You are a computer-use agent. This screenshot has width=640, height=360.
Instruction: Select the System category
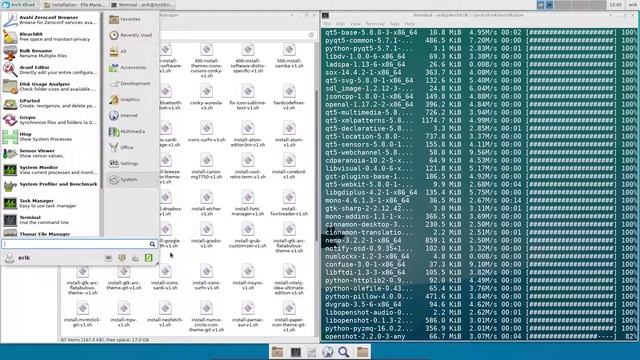(x=131, y=180)
